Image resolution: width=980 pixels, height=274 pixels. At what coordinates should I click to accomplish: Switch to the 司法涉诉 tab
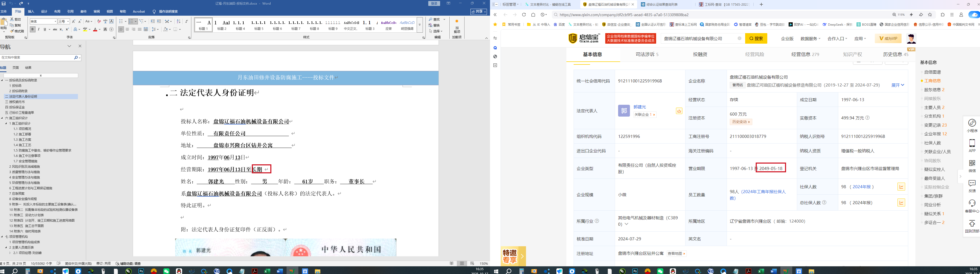click(647, 54)
